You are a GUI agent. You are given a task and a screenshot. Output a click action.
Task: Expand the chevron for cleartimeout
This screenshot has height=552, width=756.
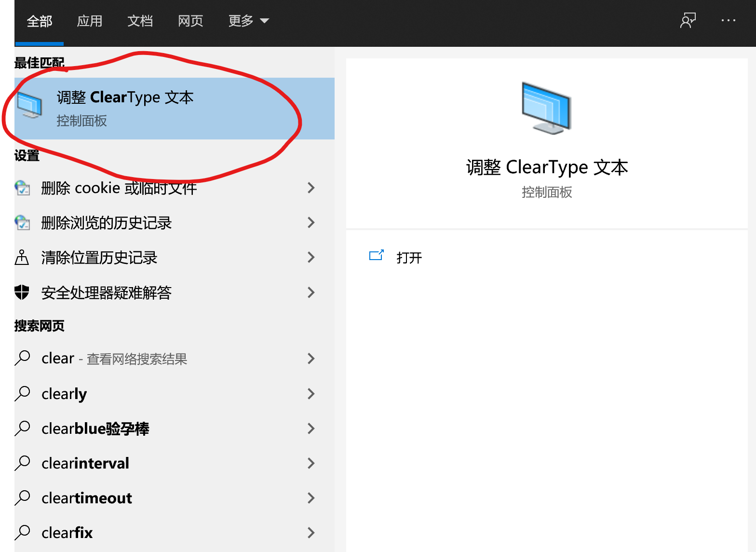(311, 498)
